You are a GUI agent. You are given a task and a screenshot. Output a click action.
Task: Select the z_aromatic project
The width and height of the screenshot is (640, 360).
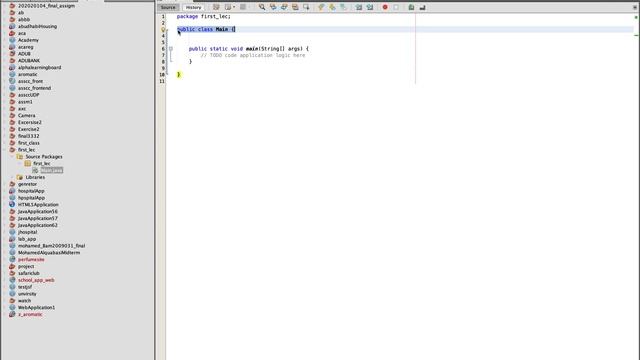click(30, 314)
